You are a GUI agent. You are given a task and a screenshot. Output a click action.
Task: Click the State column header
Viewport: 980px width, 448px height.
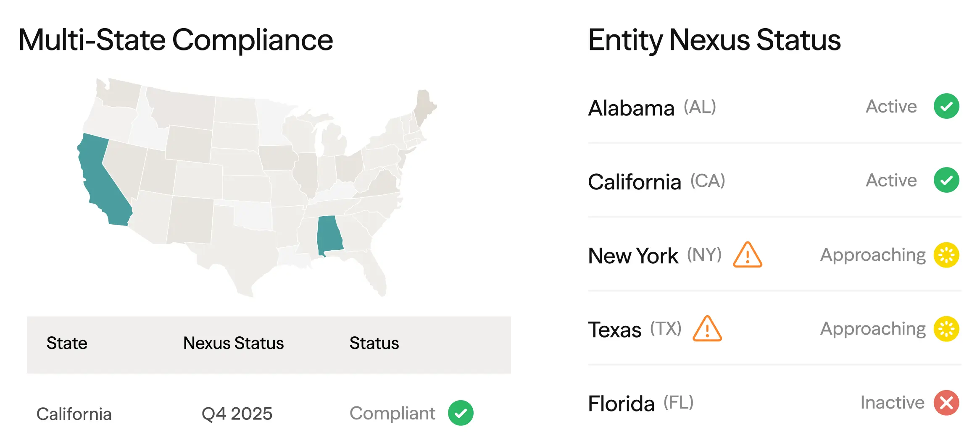click(x=67, y=343)
